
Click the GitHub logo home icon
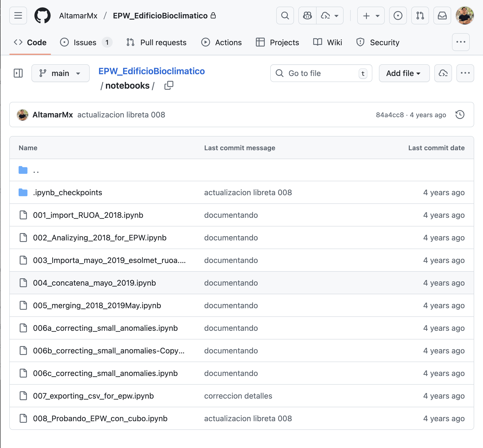[42, 16]
